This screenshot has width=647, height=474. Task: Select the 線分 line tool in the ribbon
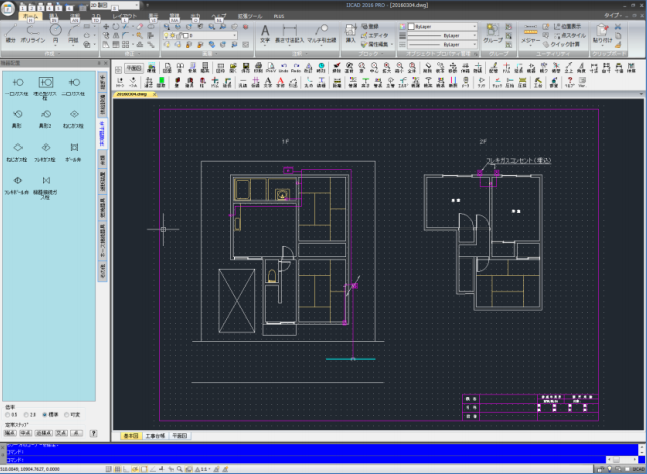pyautogui.click(x=11, y=34)
